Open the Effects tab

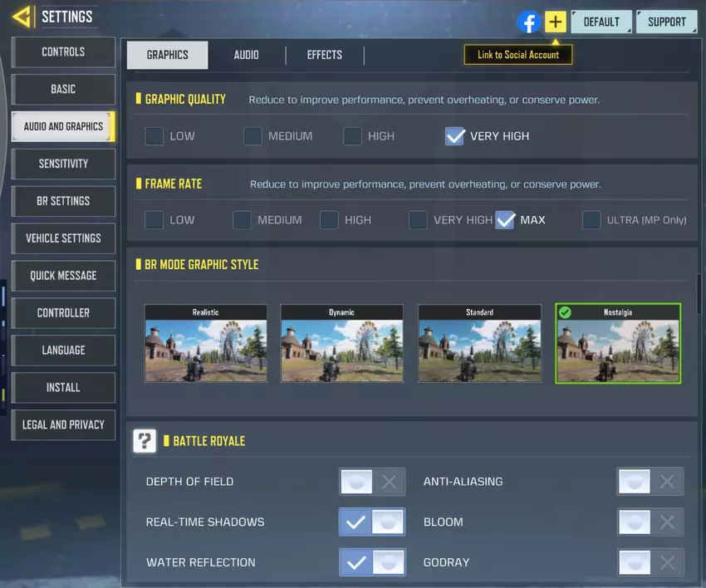click(324, 55)
